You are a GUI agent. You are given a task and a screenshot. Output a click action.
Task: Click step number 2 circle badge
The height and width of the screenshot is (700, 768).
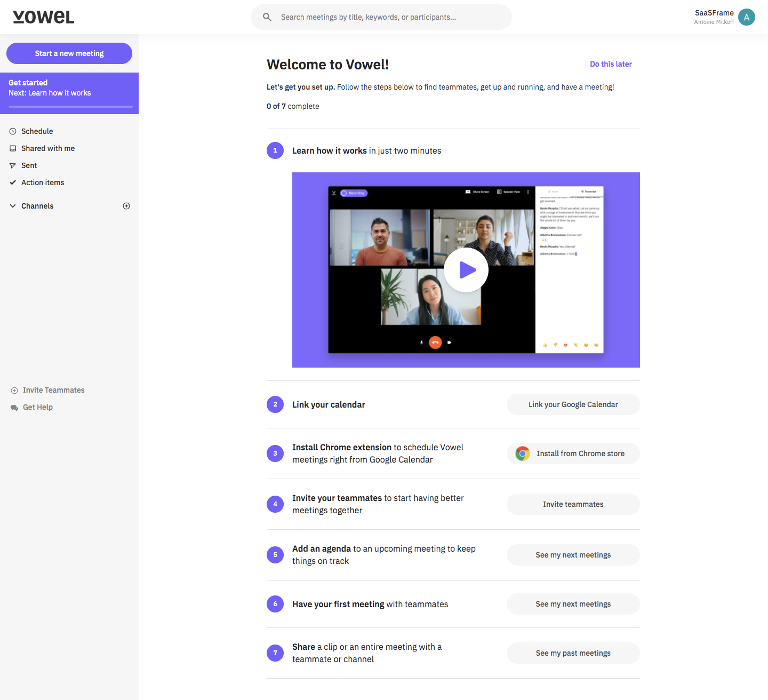[x=275, y=404]
